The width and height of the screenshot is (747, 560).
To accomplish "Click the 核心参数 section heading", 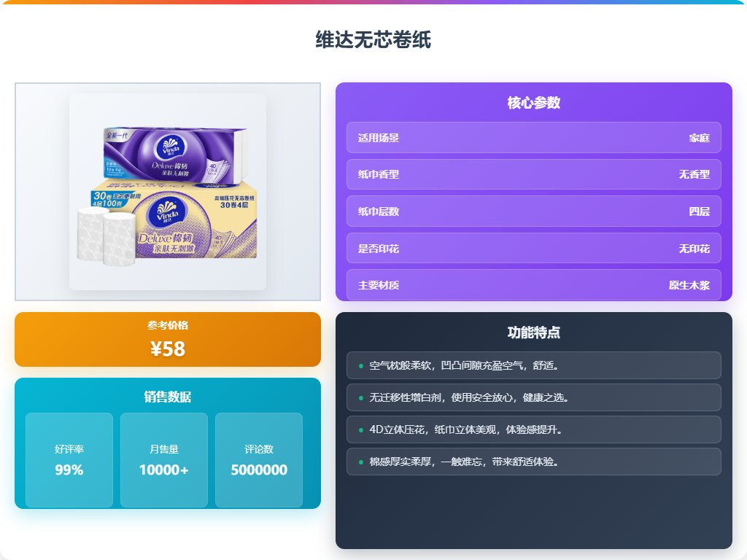I will point(533,102).
